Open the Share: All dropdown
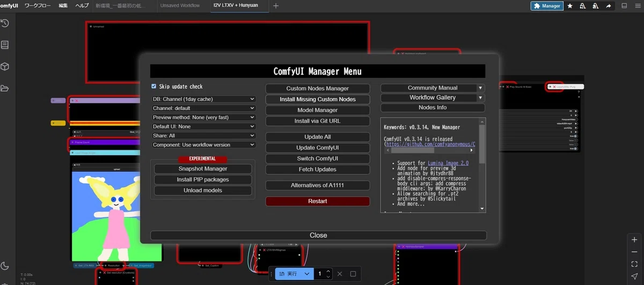 (x=203, y=136)
